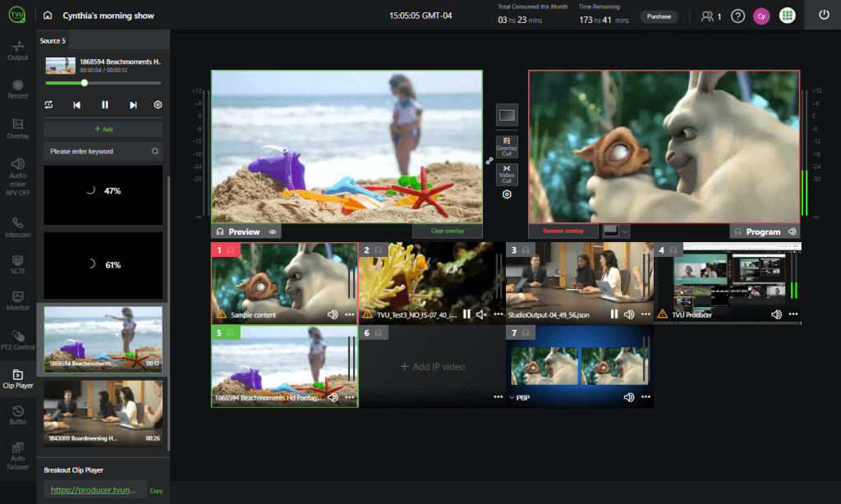Open more options for Sample content

coord(350,314)
